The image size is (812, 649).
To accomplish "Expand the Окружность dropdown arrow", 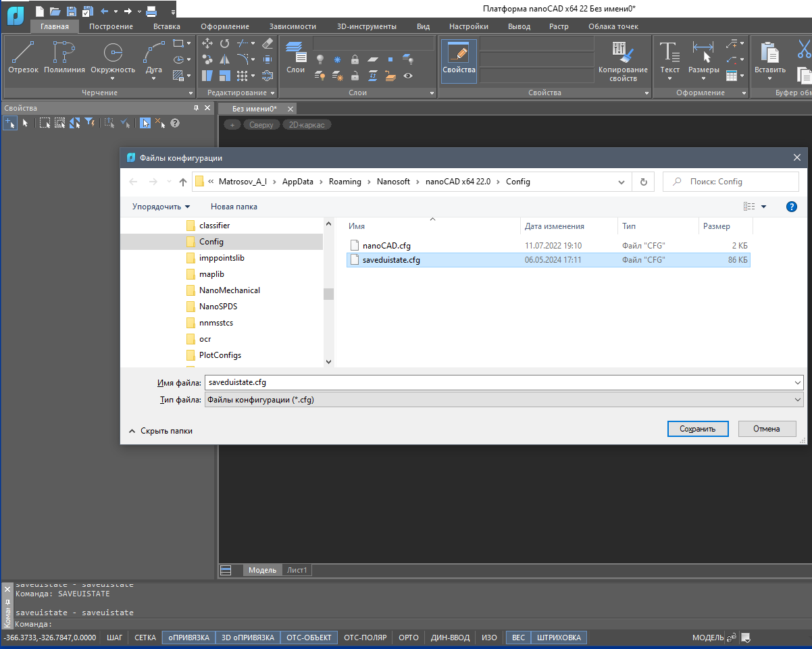I will click(113, 78).
